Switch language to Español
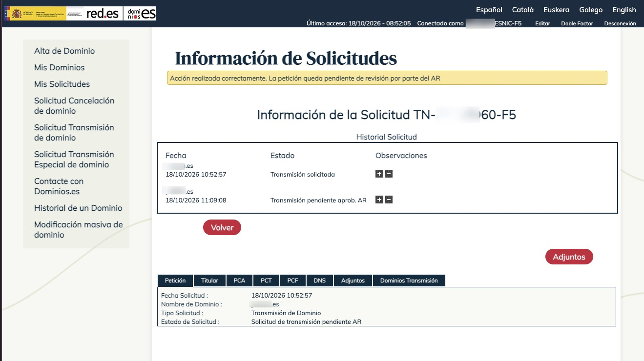 489,10
